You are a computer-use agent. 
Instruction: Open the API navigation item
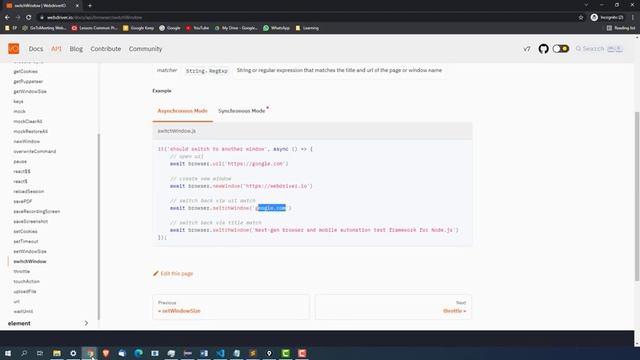coord(56,49)
